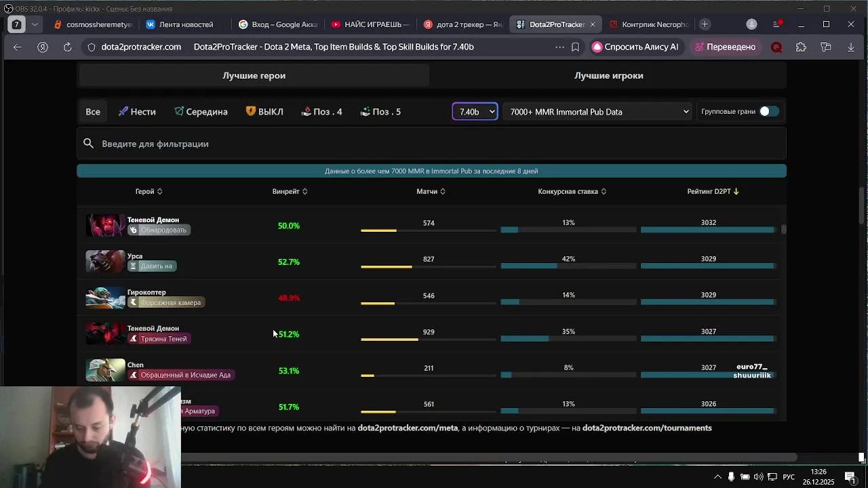This screenshot has width=868, height=488.
Task: Click the browser back arrow
Action: click(x=18, y=47)
